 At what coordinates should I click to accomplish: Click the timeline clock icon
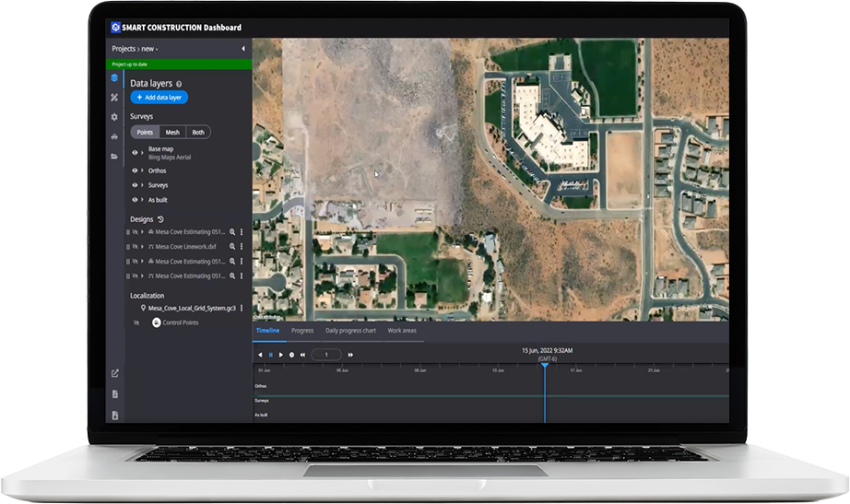click(291, 355)
